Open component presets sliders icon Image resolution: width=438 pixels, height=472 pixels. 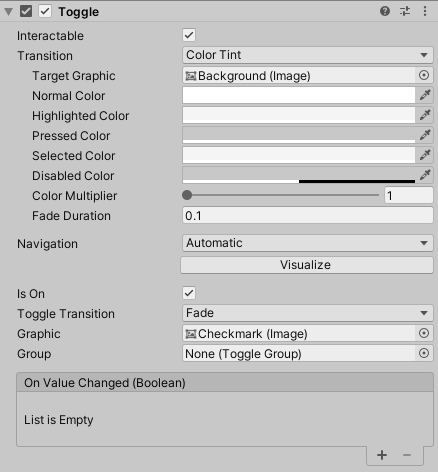pos(405,11)
